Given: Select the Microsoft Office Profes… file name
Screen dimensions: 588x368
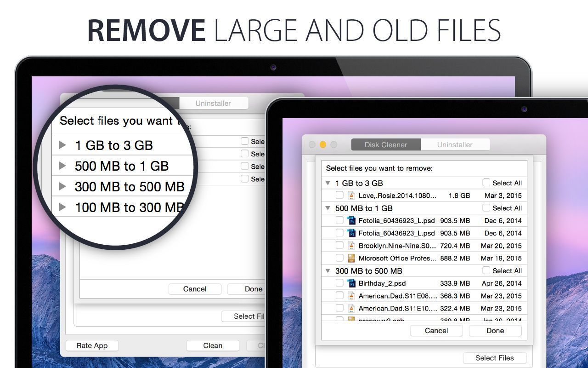Looking at the screenshot, I should tap(397, 258).
